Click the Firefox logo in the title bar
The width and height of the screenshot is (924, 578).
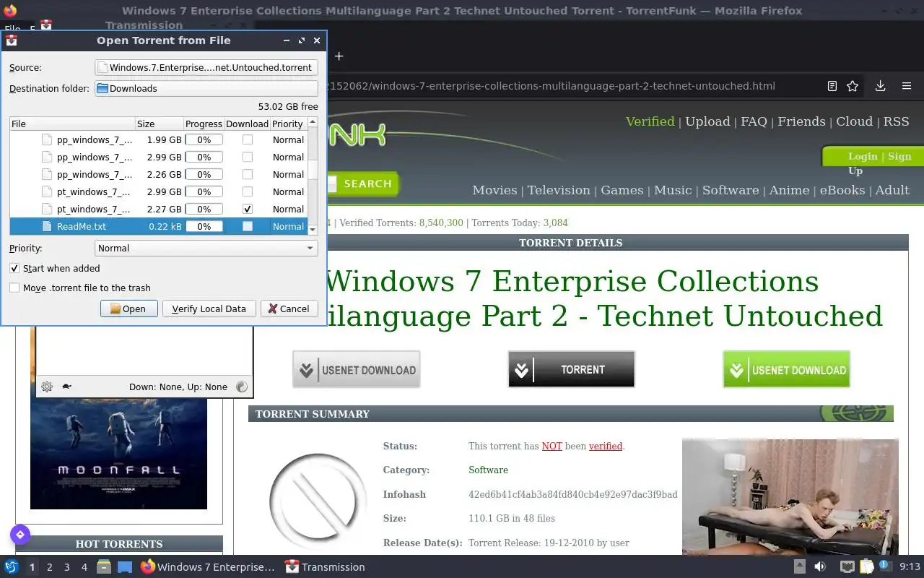[10, 10]
